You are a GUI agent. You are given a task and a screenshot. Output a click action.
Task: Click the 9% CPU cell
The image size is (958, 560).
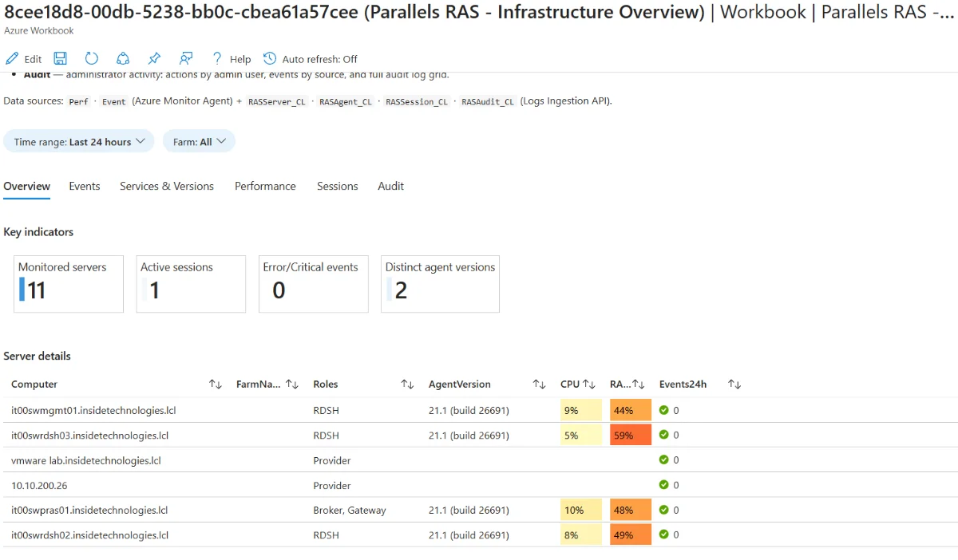point(581,411)
